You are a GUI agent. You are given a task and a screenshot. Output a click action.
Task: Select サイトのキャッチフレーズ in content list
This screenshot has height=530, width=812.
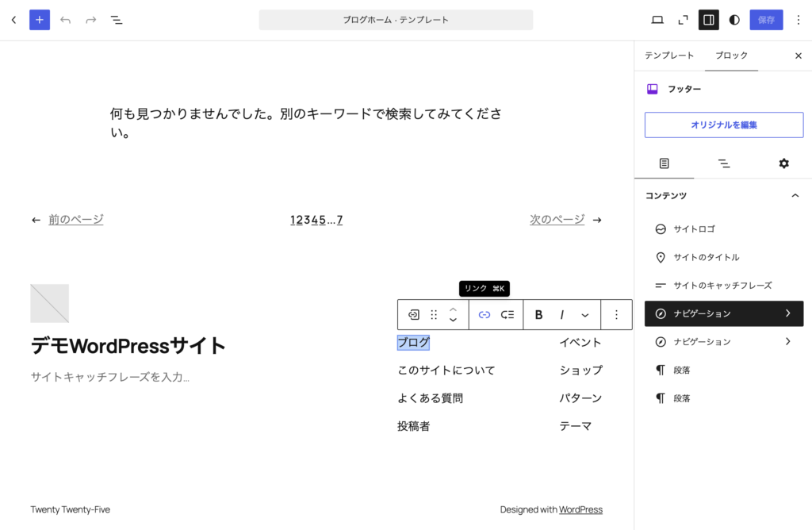[x=724, y=286]
